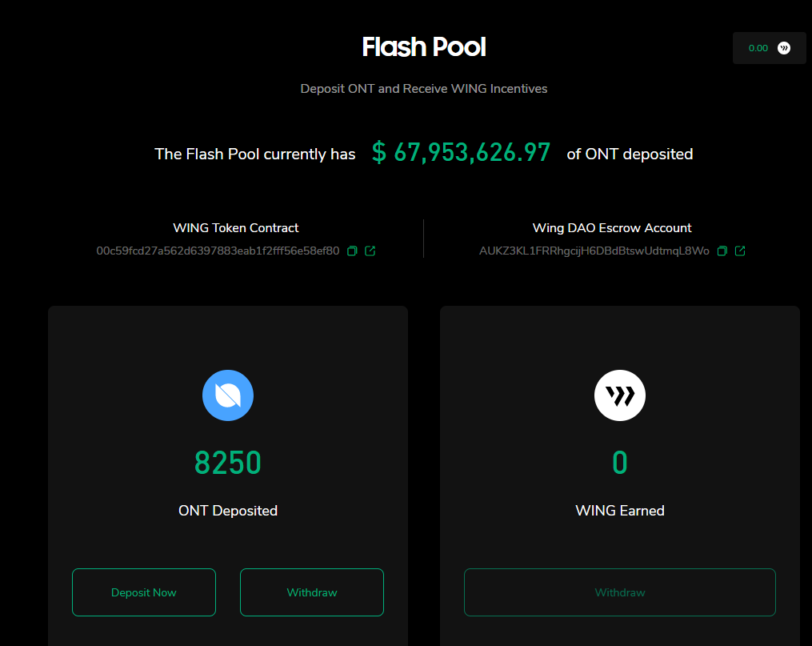Click the Wing DAO Escrow Account label
This screenshot has height=646, width=812.
[x=612, y=228]
